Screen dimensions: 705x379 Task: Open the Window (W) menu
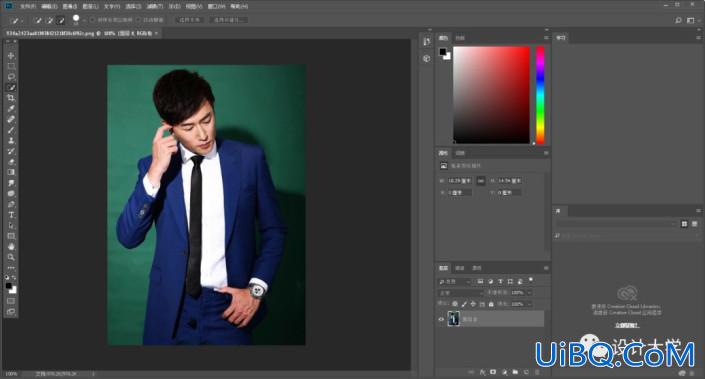pos(216,6)
